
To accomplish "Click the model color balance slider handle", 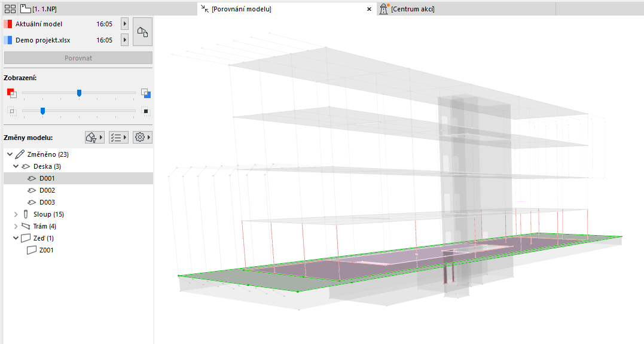I will pos(80,93).
